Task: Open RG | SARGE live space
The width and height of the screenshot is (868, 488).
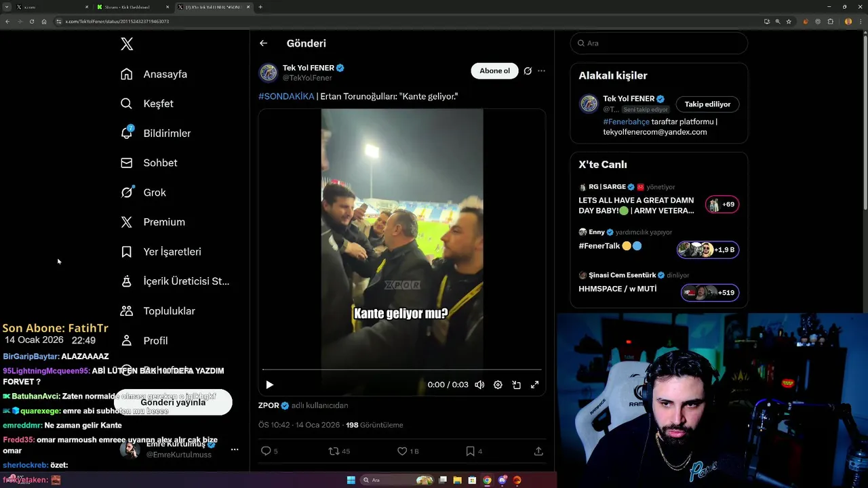Action: click(636, 205)
